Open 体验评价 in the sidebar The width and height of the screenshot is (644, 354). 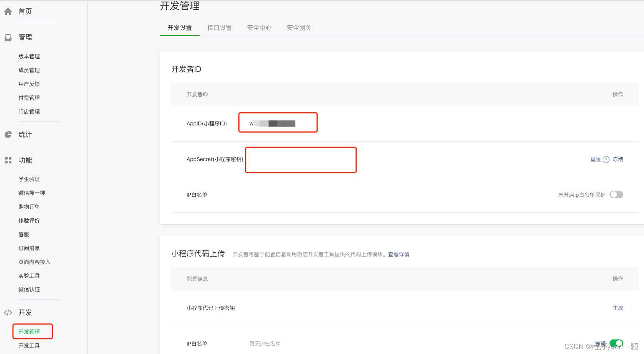pos(29,221)
